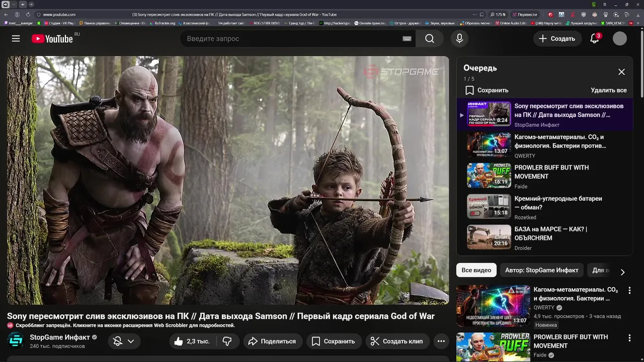
Task: Click the Создать button
Action: coord(557,39)
